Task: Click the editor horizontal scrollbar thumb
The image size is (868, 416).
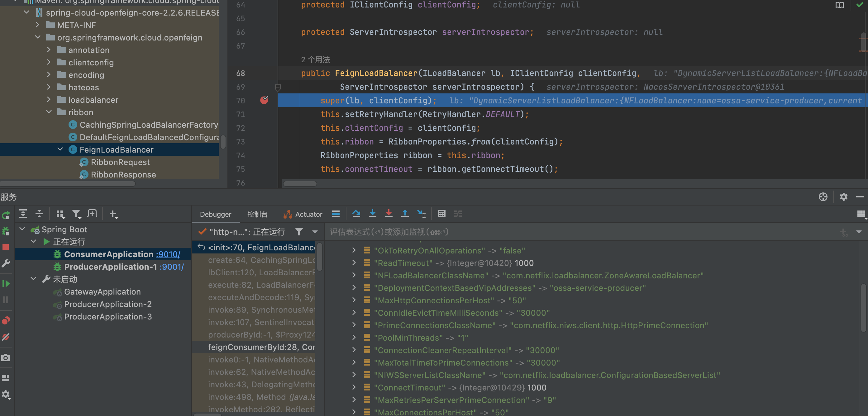Action: (299, 184)
